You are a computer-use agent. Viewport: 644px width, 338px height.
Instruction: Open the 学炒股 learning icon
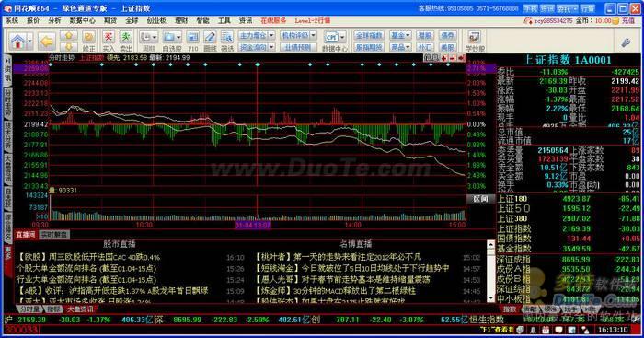[475, 41]
